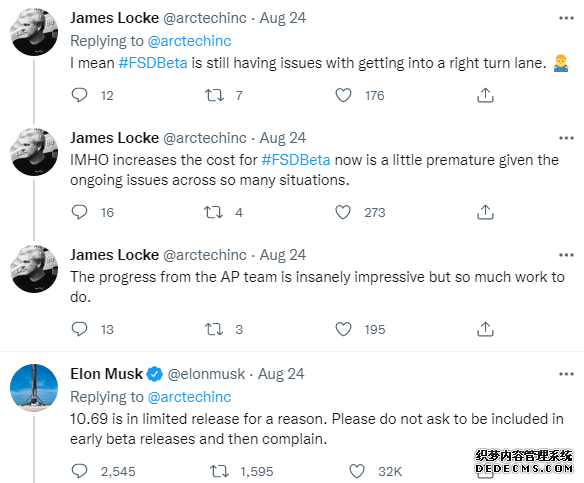
Task: View James Locke's avatar on first tweet
Action: tap(34, 32)
